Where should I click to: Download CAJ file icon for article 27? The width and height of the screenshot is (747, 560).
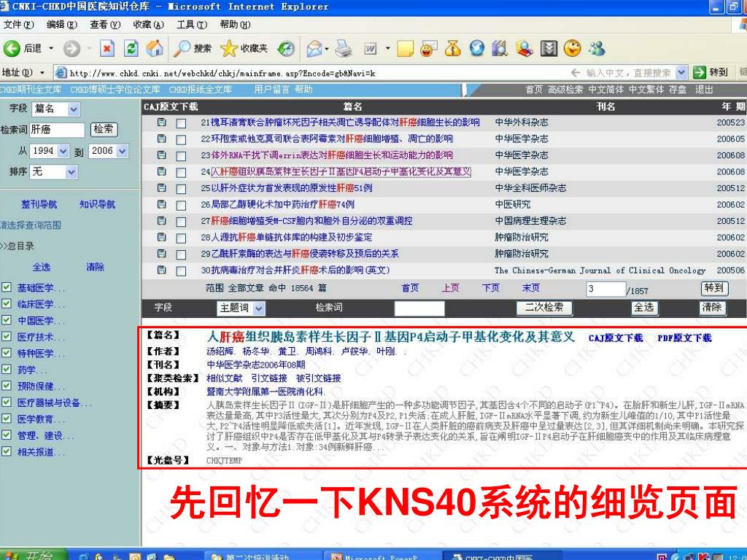(x=162, y=221)
